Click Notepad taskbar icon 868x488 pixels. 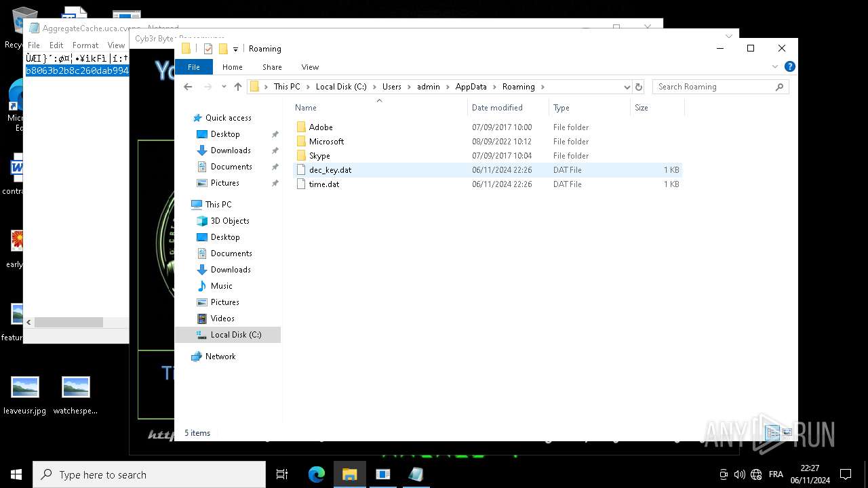pos(416,474)
